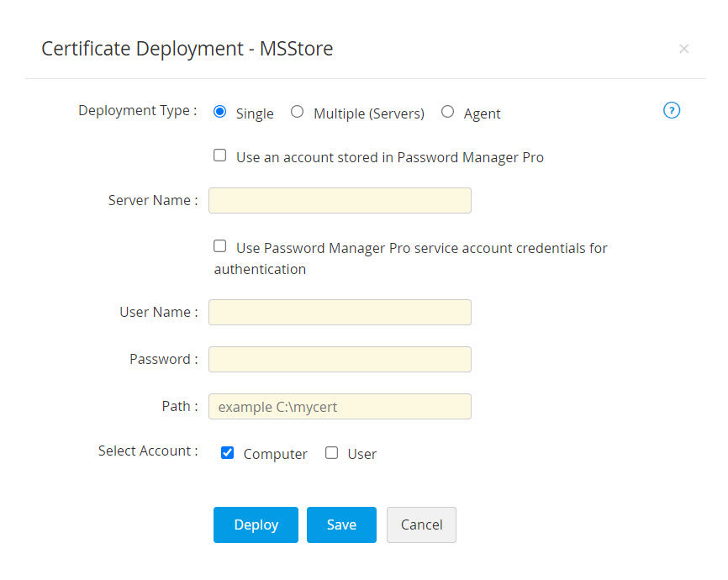
Task: Uncheck the Computer account checkbox
Action: tap(227, 453)
